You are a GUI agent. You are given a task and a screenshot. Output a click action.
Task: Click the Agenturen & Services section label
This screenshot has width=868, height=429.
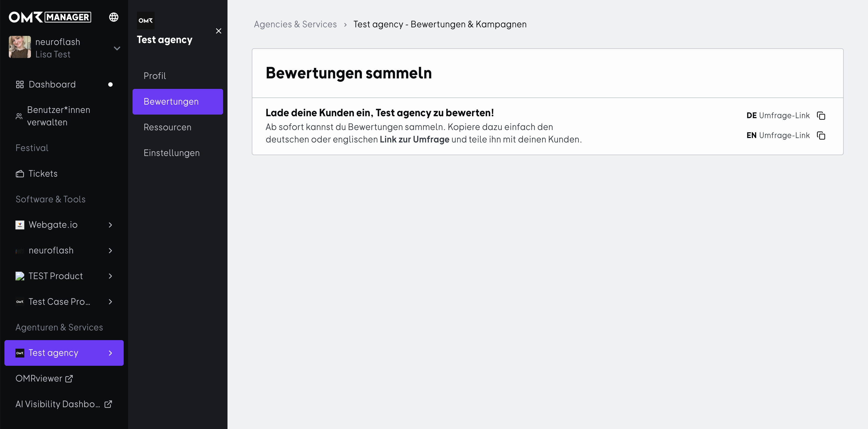pos(59,327)
